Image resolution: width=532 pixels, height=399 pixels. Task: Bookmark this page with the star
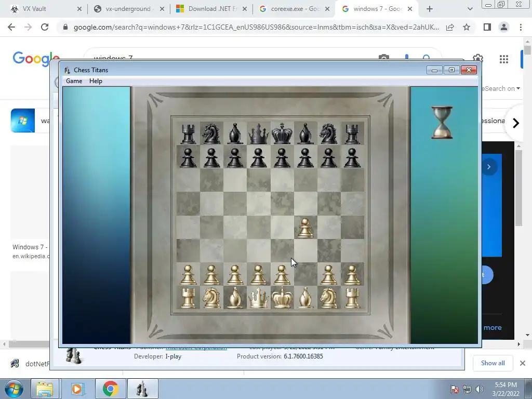coord(467,27)
